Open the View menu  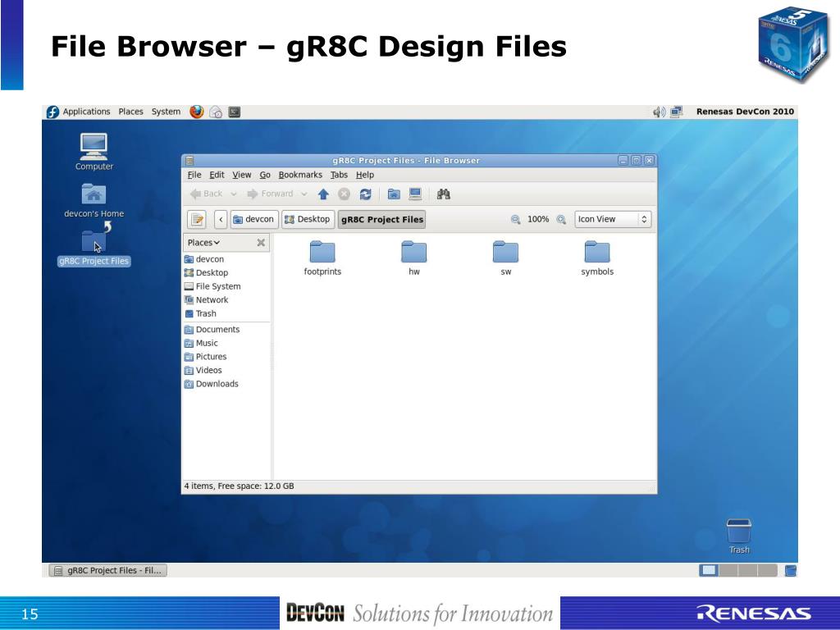point(242,176)
